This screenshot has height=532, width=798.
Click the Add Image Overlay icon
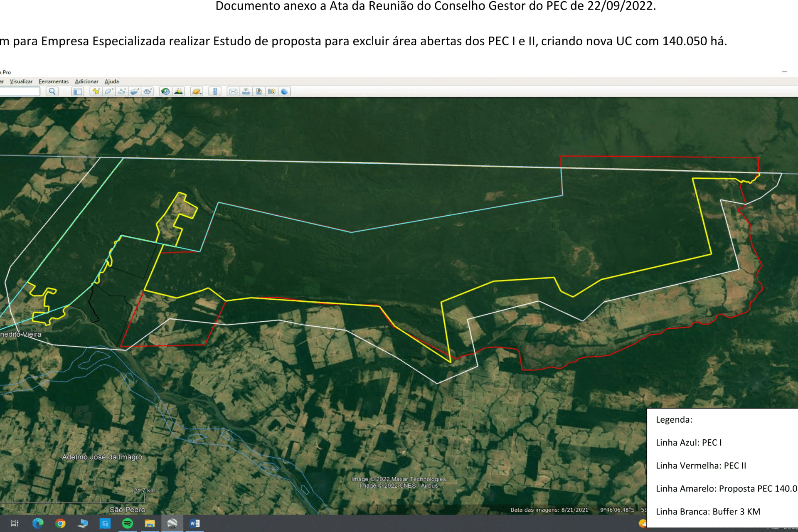pyautogui.click(x=135, y=91)
